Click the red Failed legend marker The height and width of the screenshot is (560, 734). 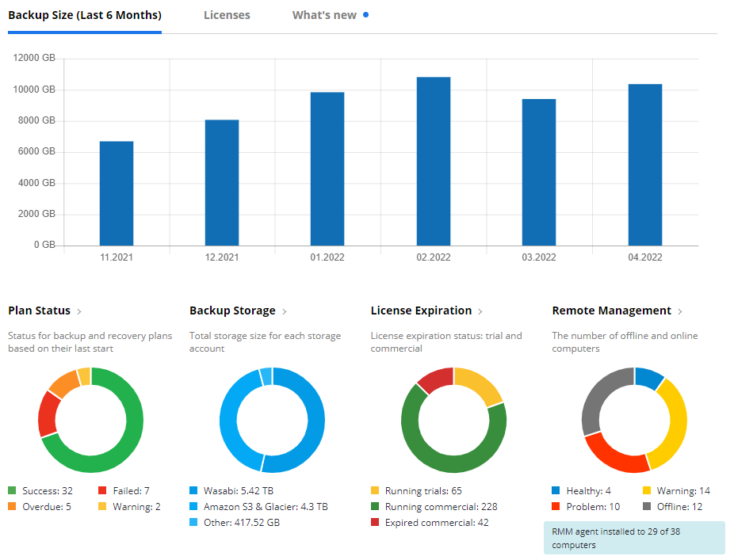tap(101, 490)
